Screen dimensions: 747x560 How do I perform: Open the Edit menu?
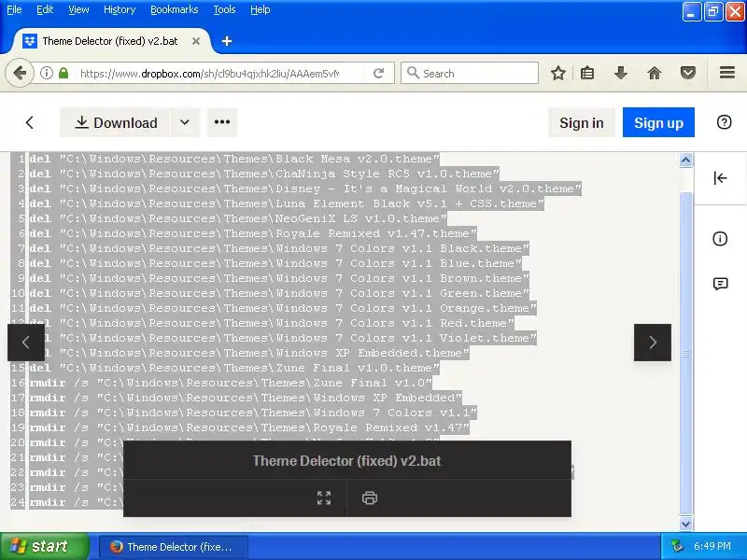45,9
